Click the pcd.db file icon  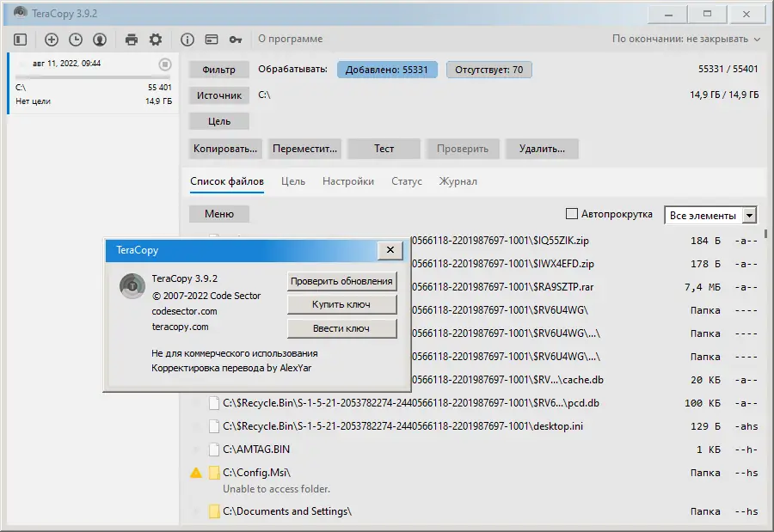[214, 403]
